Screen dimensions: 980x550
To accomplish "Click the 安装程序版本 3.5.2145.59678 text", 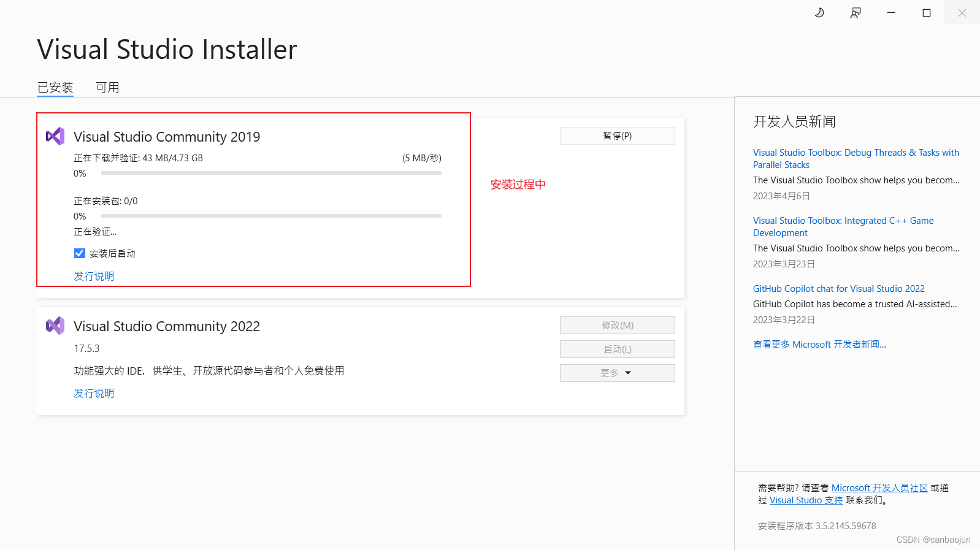I will [x=817, y=525].
